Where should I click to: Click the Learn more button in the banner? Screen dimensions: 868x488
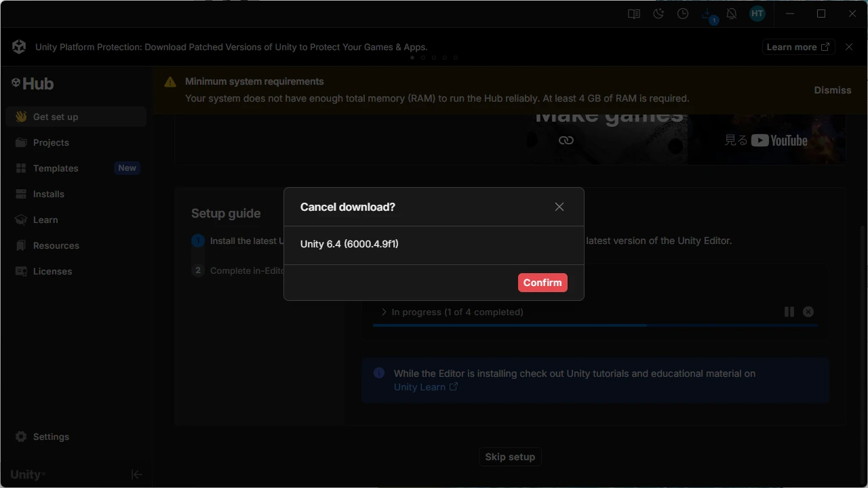798,47
